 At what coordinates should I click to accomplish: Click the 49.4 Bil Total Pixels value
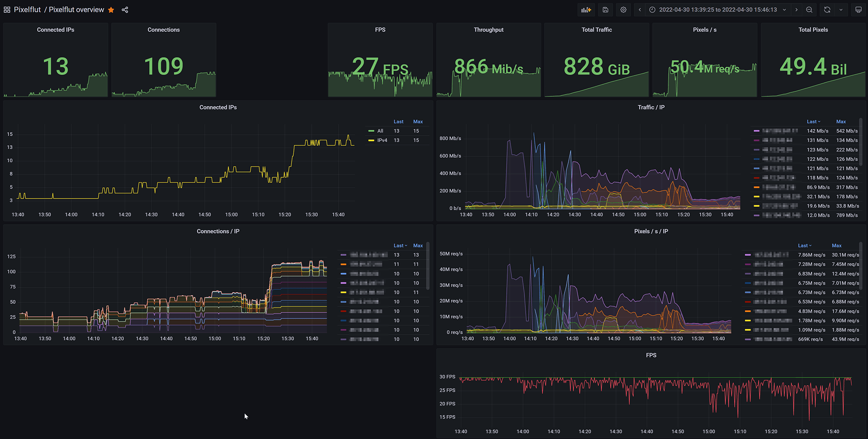point(813,67)
